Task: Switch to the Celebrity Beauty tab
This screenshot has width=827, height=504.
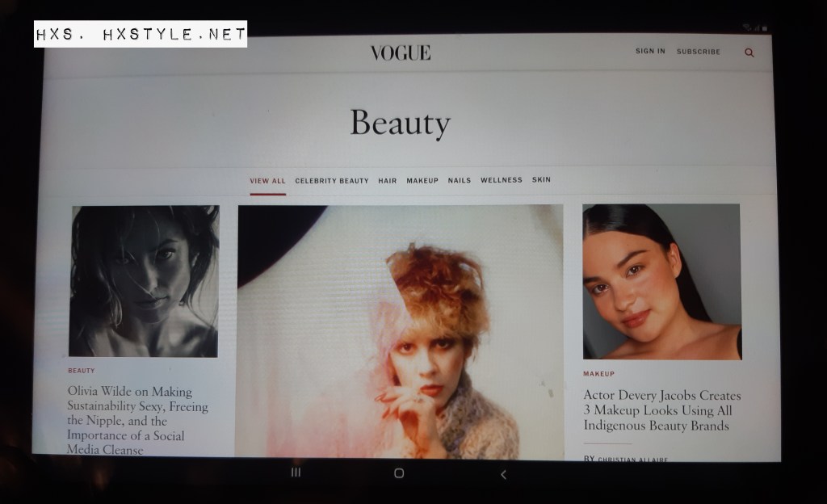Action: (331, 181)
